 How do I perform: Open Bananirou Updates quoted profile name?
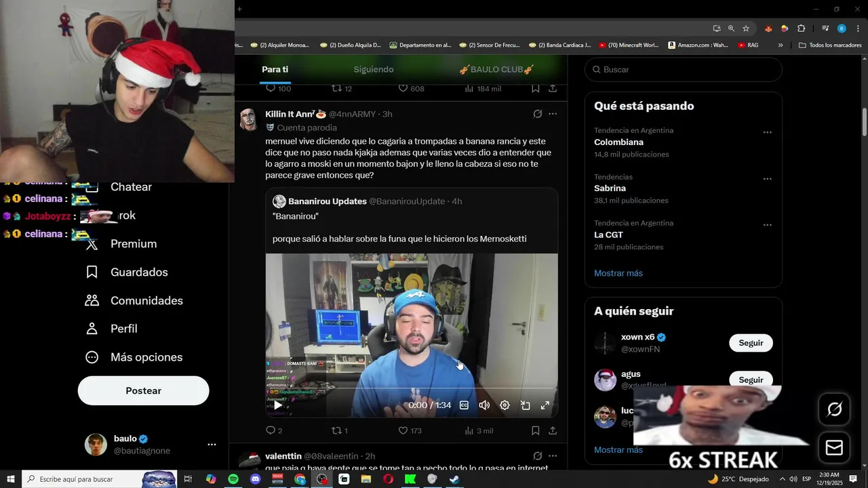point(328,201)
